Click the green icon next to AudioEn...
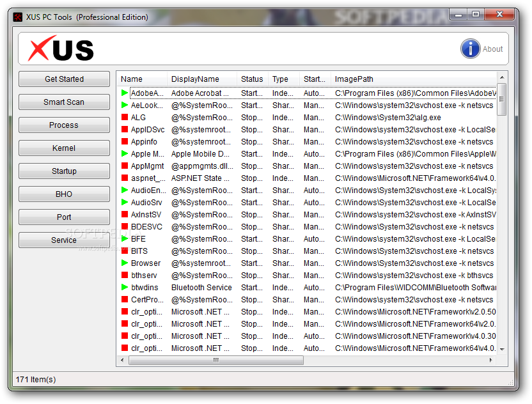The height and width of the screenshot is (404, 532). [x=125, y=190]
